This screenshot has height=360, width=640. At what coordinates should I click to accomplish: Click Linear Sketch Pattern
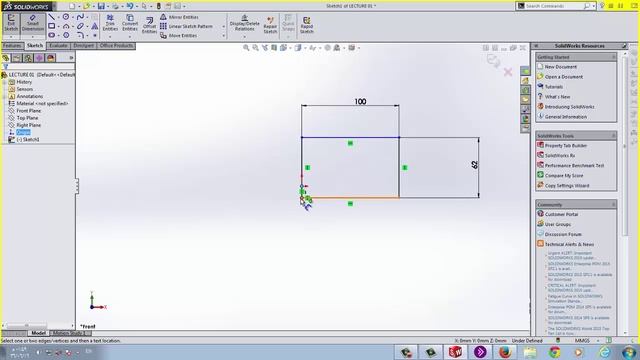click(187, 26)
